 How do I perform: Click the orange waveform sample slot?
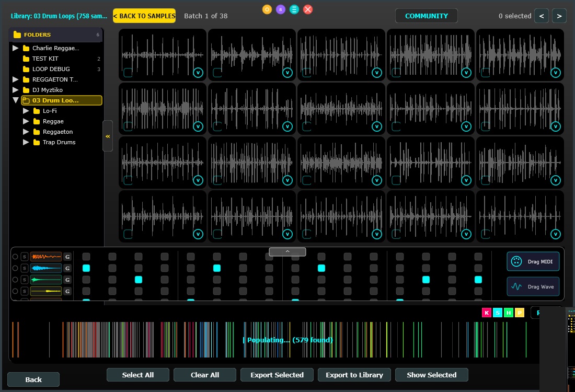(x=46, y=257)
